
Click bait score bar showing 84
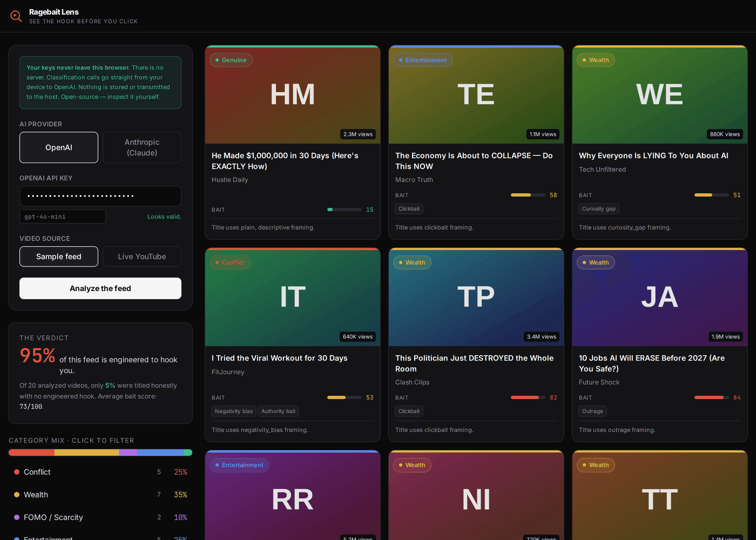[712, 397]
